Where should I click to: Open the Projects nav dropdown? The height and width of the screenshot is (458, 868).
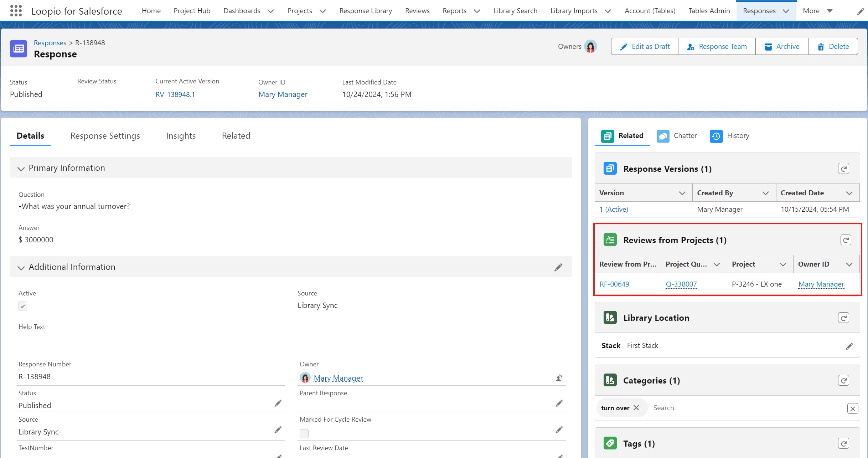(323, 11)
